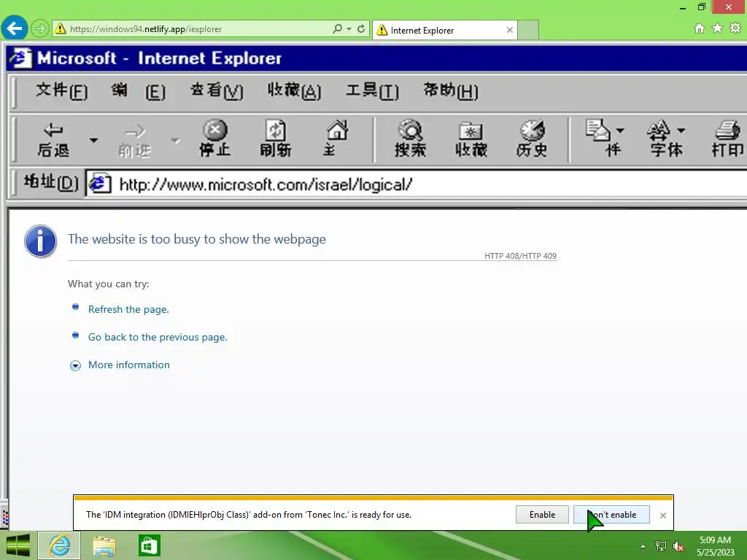Click the 刷新 refresh toolbar icon

point(275,139)
